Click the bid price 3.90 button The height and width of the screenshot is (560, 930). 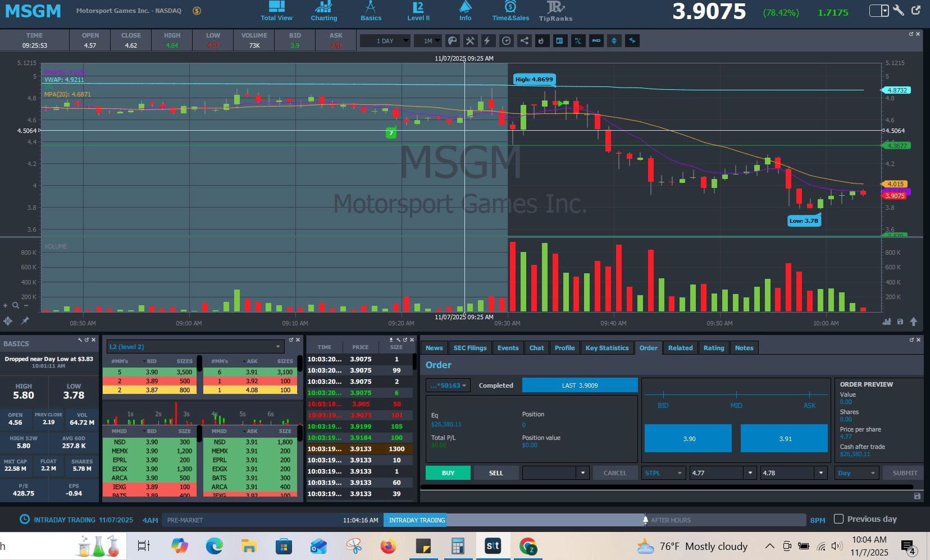coord(689,438)
